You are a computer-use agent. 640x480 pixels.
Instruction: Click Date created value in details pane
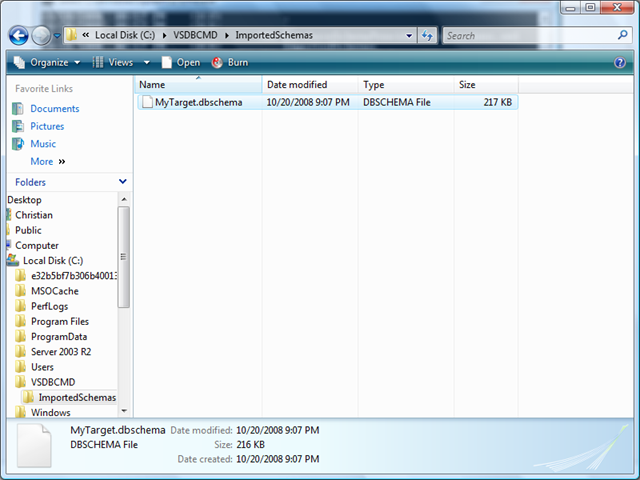click(x=278, y=459)
